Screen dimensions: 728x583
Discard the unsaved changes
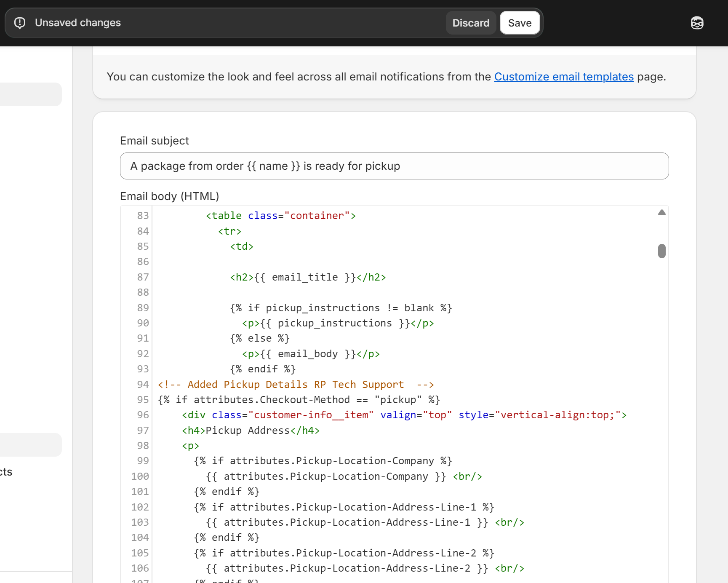pos(470,23)
